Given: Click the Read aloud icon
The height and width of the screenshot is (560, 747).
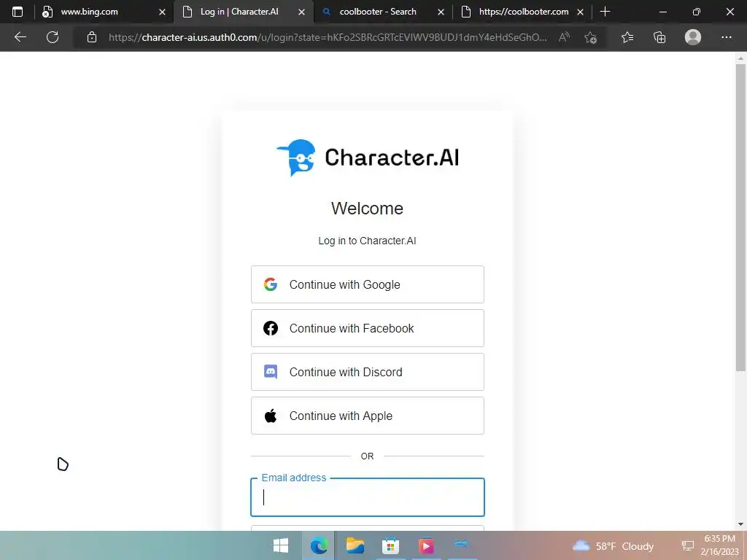Looking at the screenshot, I should click(x=564, y=37).
